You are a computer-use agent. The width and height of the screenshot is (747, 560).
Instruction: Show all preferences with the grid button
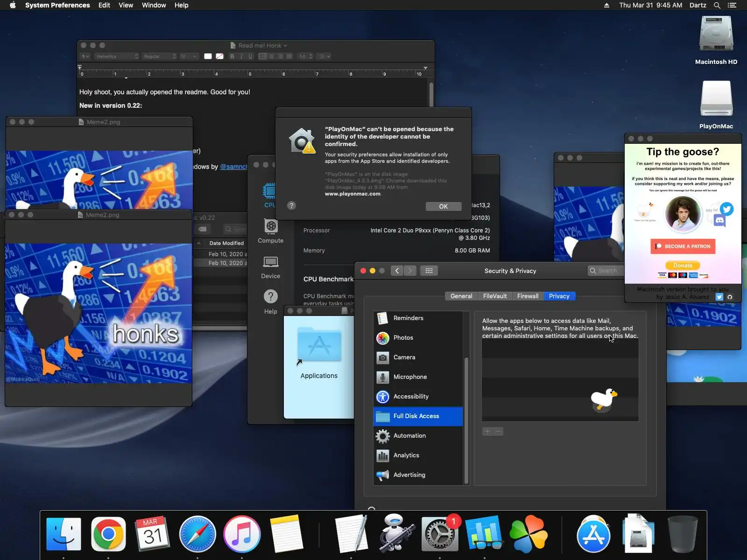point(429,271)
